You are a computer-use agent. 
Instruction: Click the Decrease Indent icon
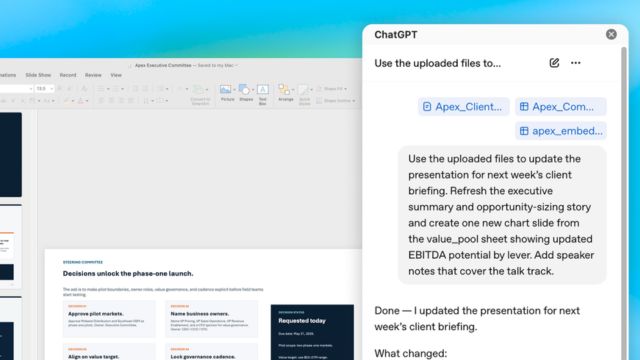coord(135,89)
